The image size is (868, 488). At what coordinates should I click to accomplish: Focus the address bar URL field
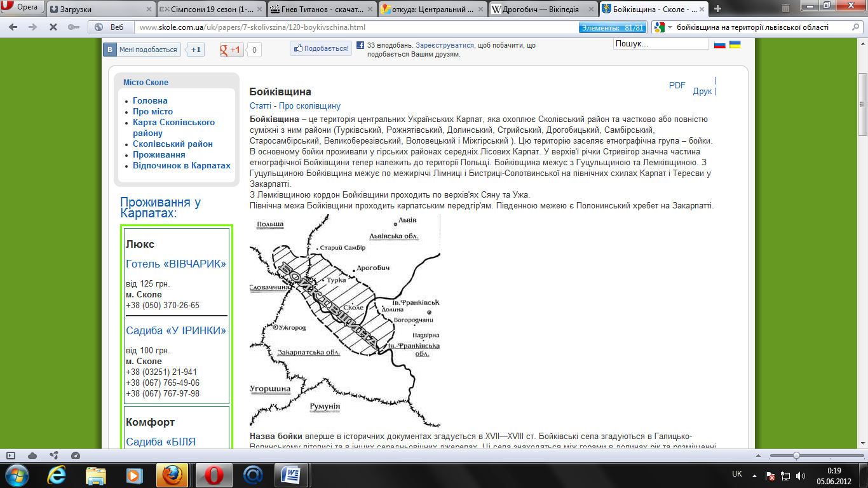coord(356,28)
